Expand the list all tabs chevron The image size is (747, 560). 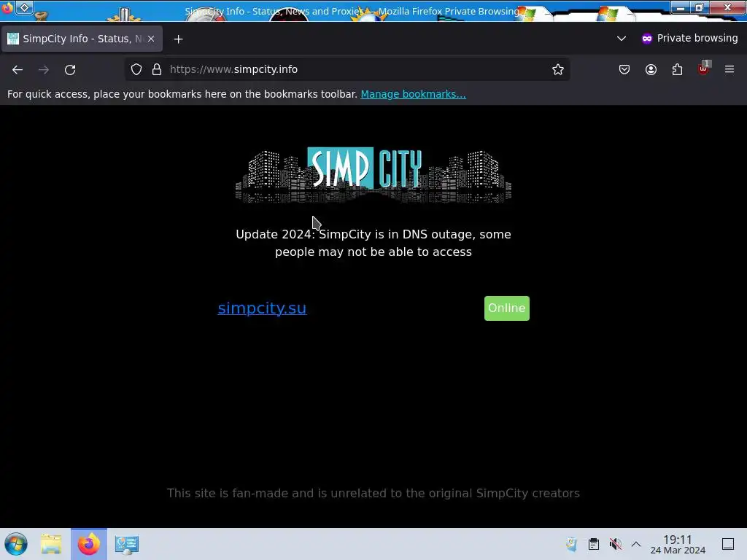[622, 38]
